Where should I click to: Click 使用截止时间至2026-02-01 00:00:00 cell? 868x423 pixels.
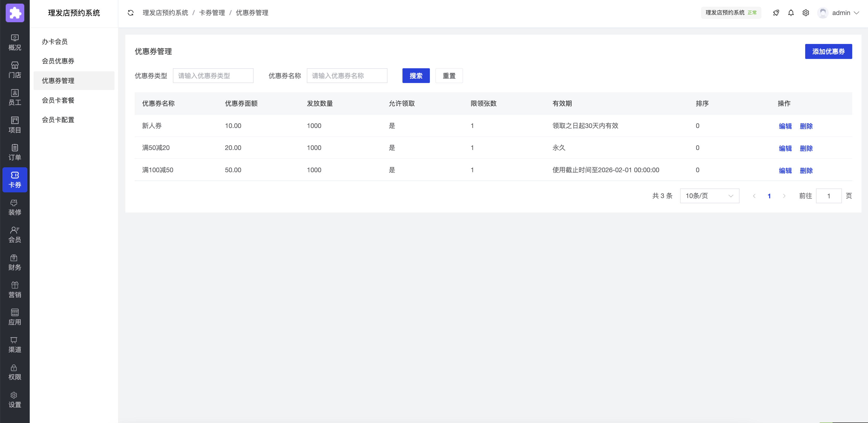tap(606, 170)
